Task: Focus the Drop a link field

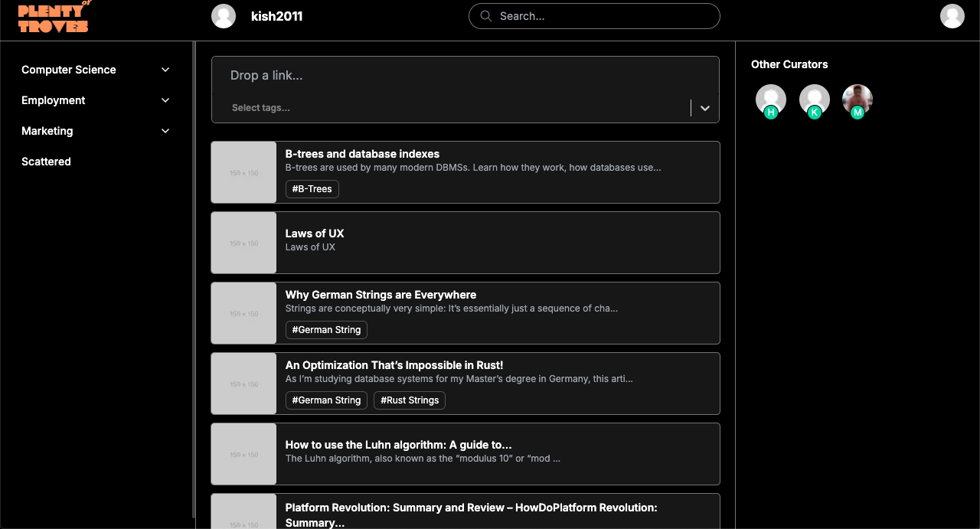Action: [465, 75]
